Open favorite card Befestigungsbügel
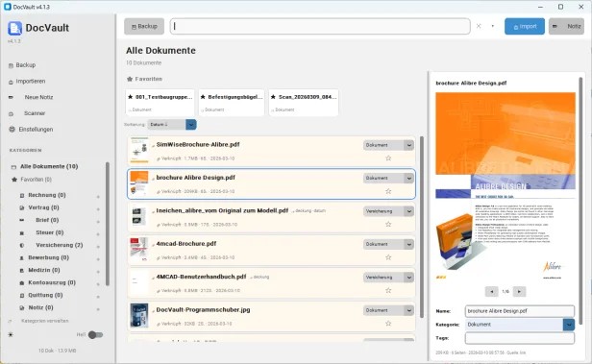The width and height of the screenshot is (592, 364). (x=231, y=103)
